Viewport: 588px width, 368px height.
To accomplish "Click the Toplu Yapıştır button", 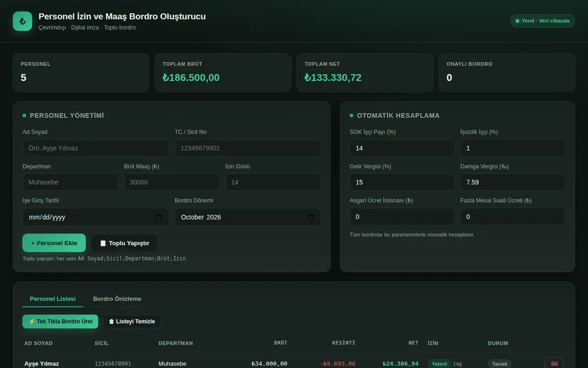I will point(124,243).
